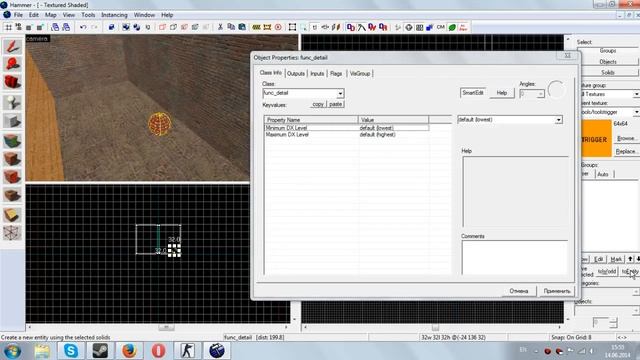
Task: Open the Map menu
Action: tap(51, 15)
